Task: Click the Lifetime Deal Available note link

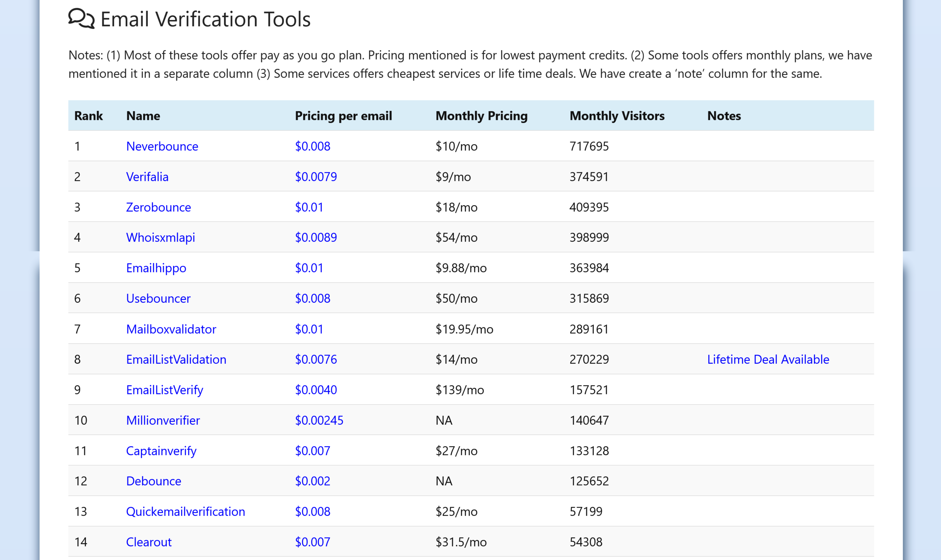Action: click(x=768, y=359)
